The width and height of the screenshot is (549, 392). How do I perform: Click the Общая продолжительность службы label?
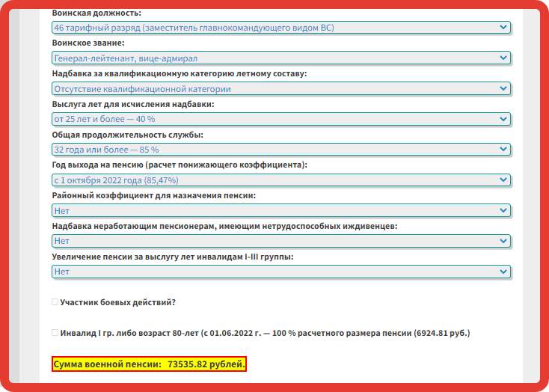(127, 135)
